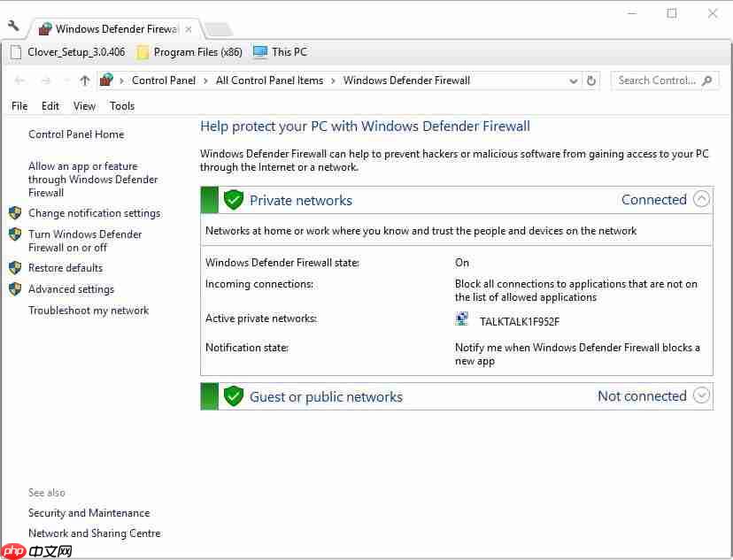Click the Private networks heading
This screenshot has width=733, height=560.
click(301, 200)
